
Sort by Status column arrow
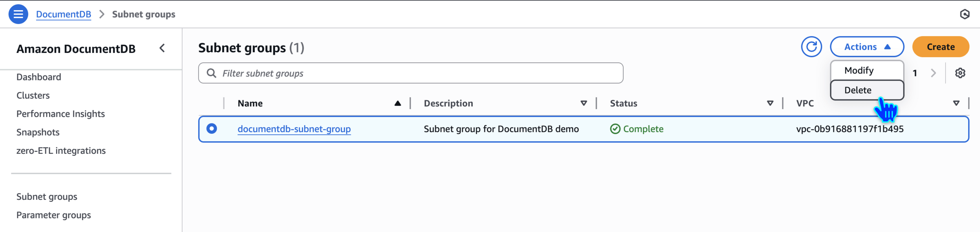point(770,103)
